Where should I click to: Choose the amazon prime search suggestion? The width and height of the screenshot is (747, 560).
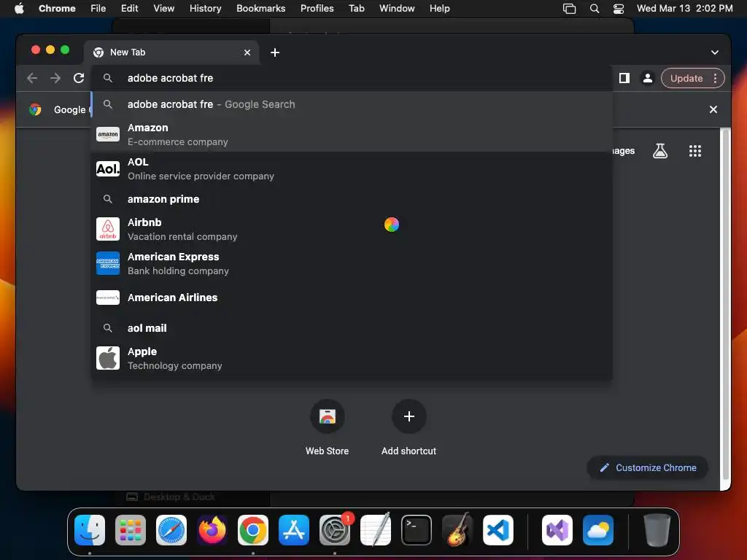click(x=352, y=199)
